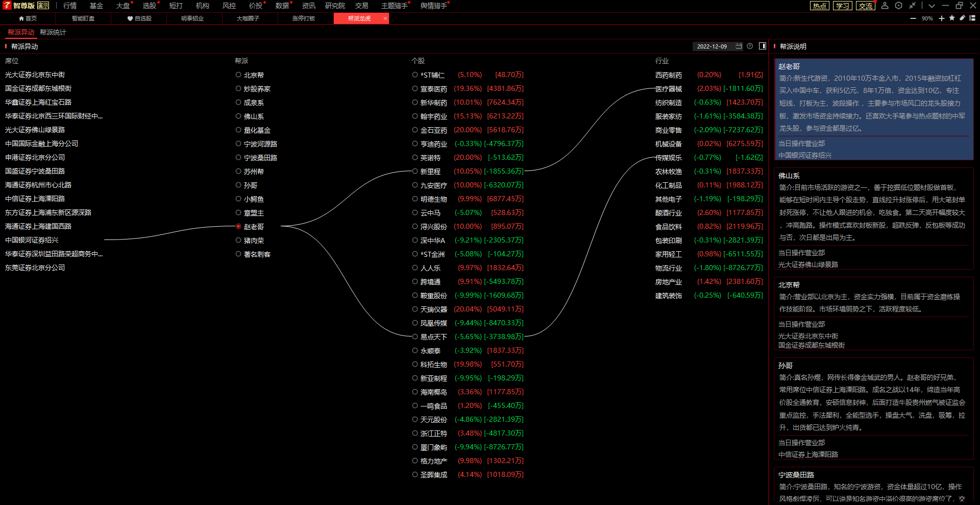Select the 炒股养家 radio button

(x=238, y=89)
